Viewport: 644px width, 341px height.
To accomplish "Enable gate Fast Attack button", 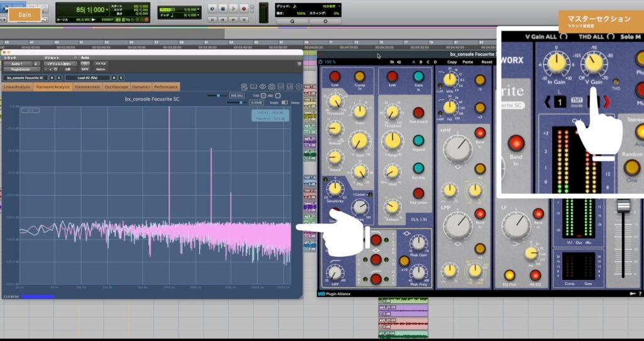I will [x=418, y=113].
